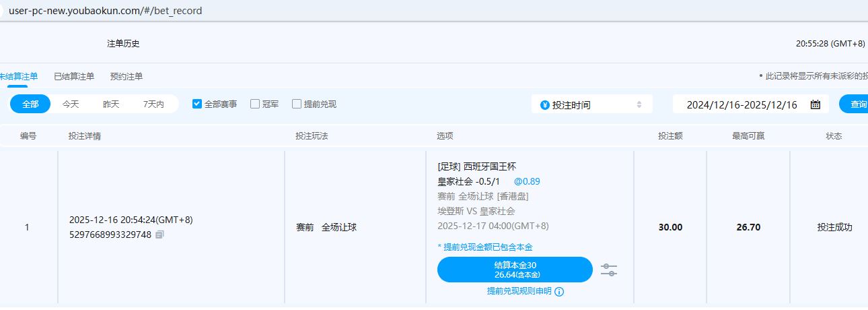The image size is (868, 310).
Task: Switch to the 未结算注单 tab
Action: 18,76
